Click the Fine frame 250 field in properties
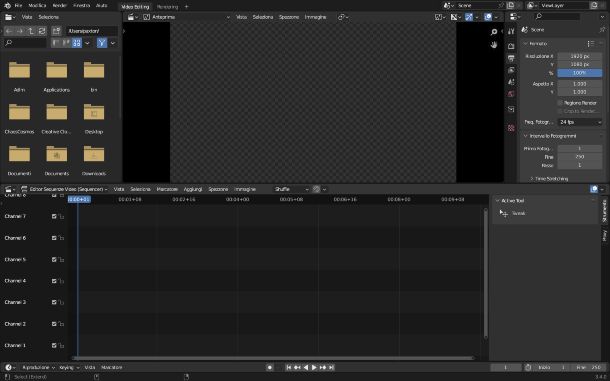 [x=580, y=157]
